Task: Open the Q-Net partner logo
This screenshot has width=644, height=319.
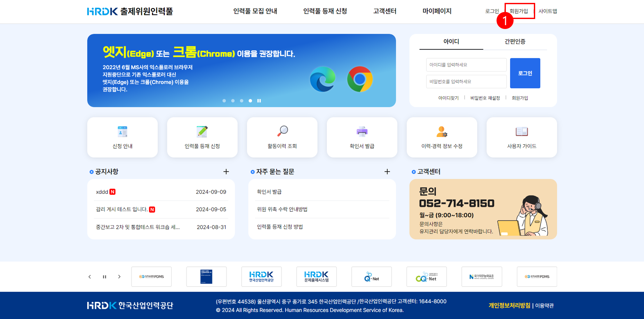Action: 371,276
